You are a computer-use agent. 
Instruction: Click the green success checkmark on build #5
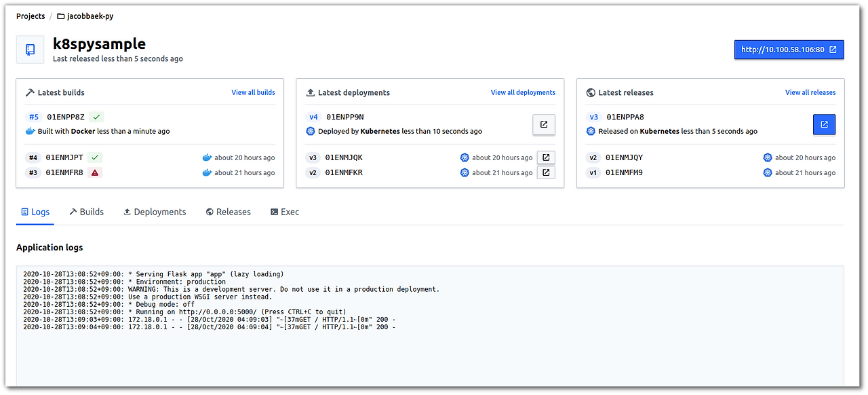(x=96, y=117)
